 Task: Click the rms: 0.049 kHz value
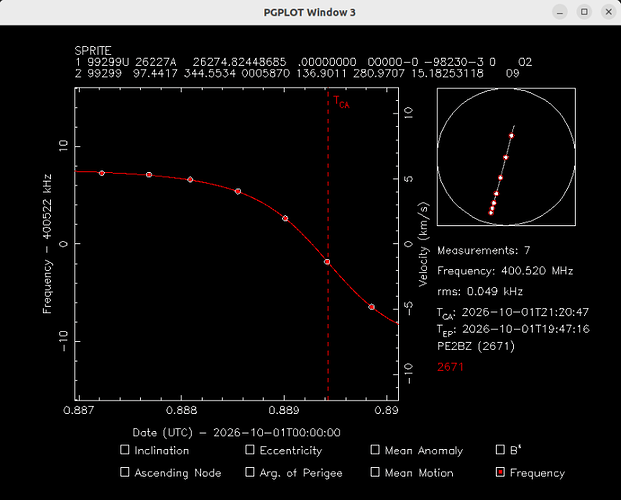click(x=480, y=292)
